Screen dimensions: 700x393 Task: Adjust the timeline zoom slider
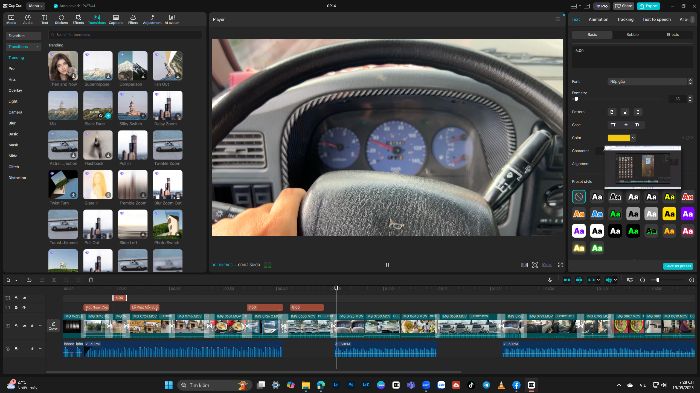pos(657,280)
